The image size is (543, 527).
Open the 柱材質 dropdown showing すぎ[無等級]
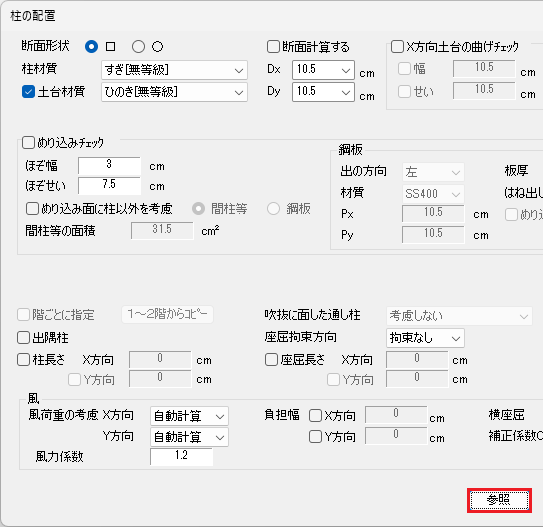coord(174,70)
